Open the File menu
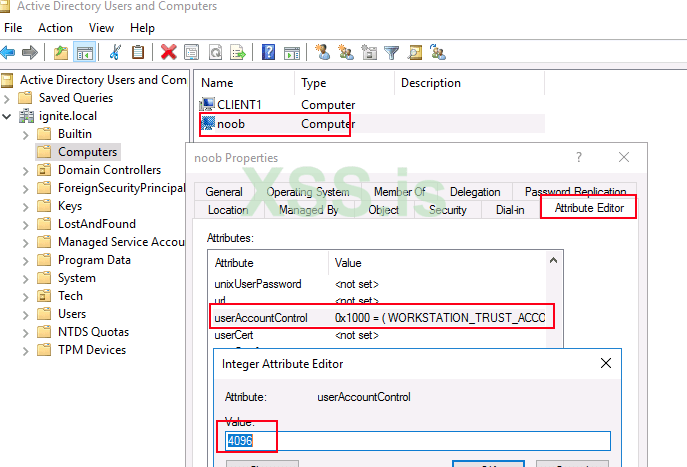 coord(13,28)
